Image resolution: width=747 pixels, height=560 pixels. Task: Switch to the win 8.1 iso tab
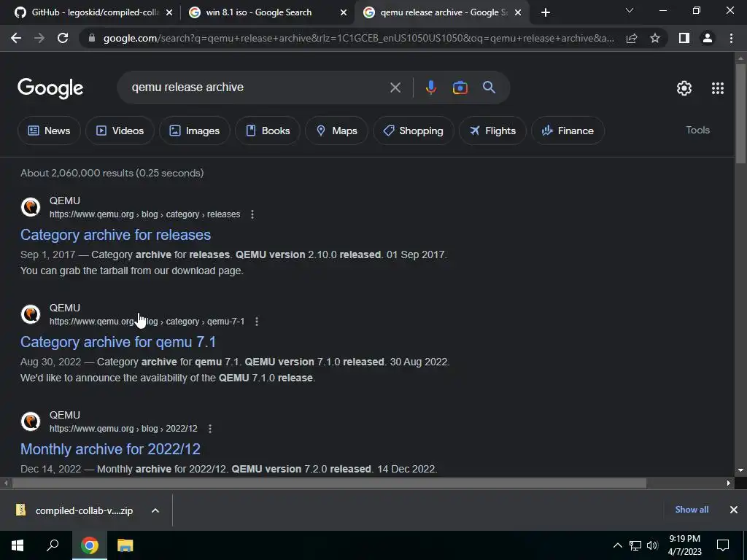pos(268,12)
